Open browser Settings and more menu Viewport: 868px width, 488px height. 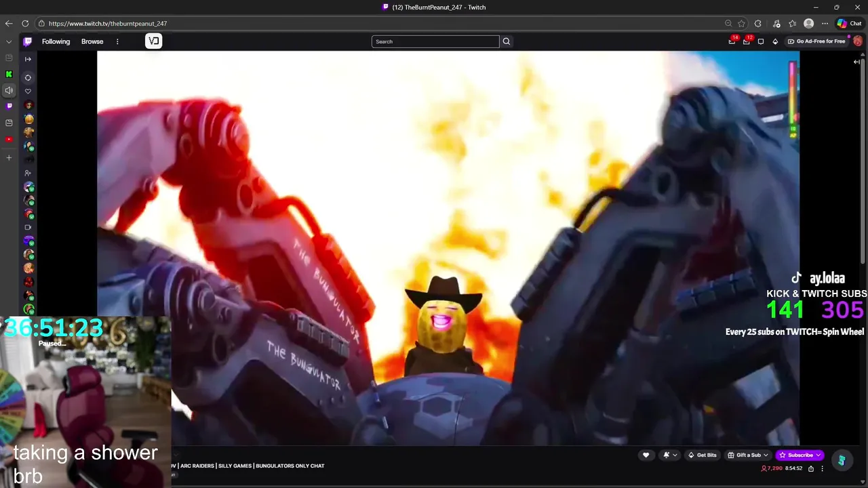pyautogui.click(x=825, y=23)
